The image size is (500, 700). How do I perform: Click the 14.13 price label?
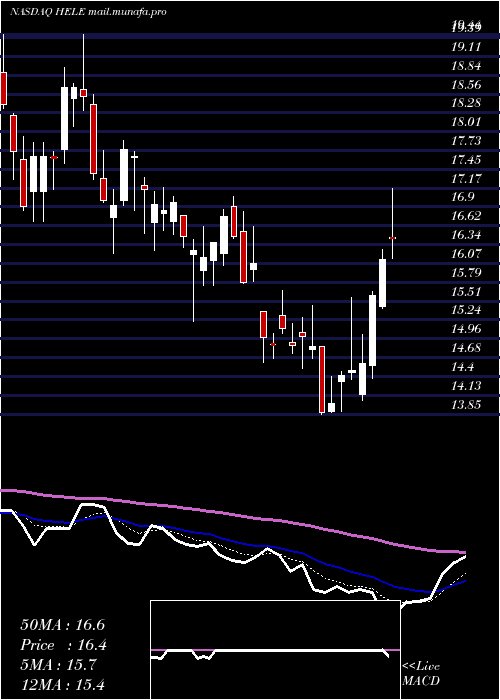click(466, 386)
